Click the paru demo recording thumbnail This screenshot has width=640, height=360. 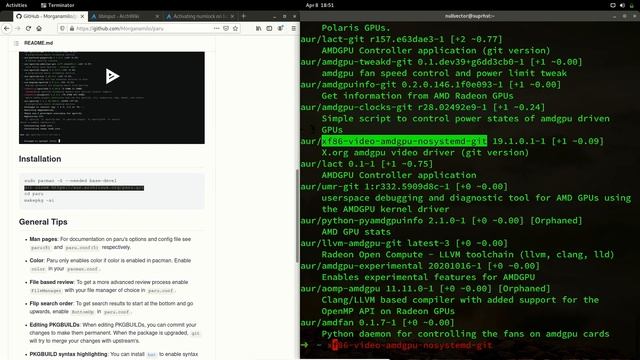112,98
